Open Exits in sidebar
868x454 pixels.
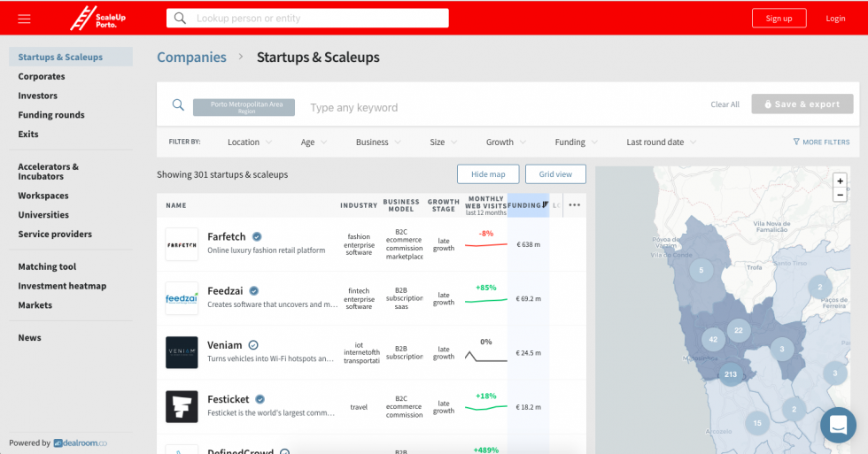point(28,135)
